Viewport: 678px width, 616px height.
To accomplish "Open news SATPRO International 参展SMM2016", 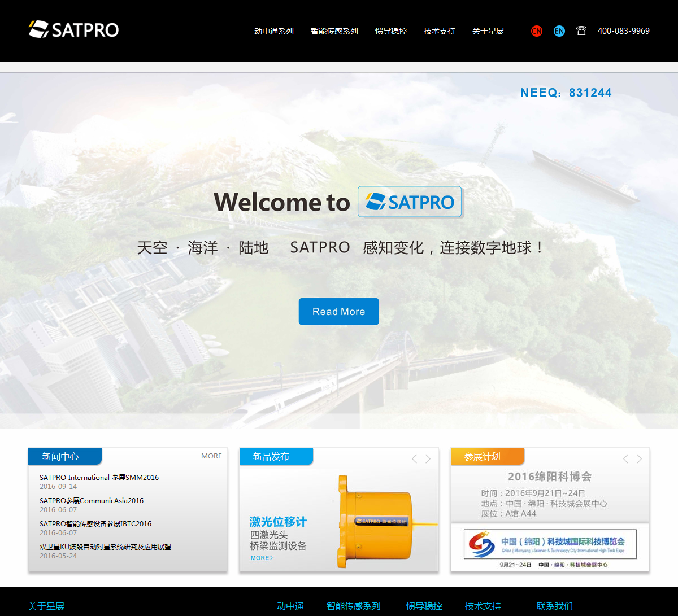I will point(99,477).
